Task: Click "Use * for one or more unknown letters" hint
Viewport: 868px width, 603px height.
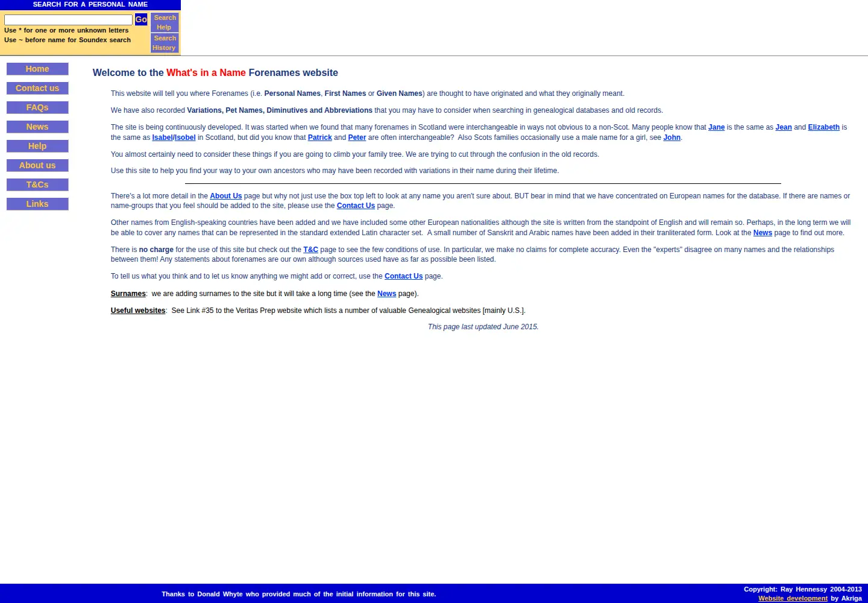Action: (66, 30)
